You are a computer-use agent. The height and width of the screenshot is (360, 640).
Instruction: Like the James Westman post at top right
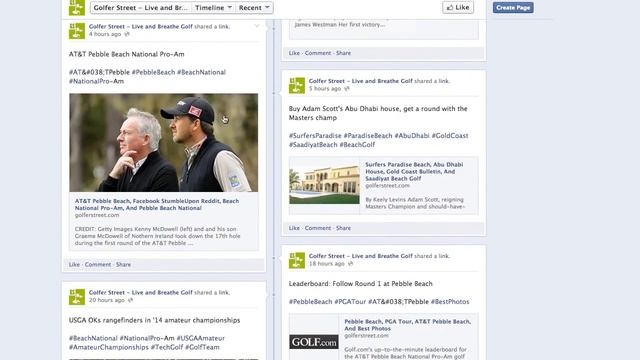point(294,53)
